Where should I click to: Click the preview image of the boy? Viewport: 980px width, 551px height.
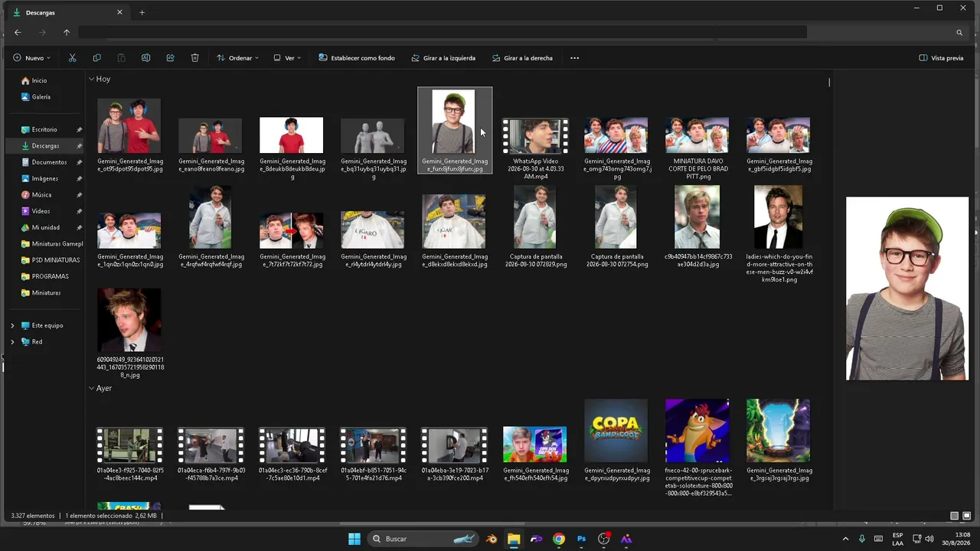click(x=907, y=289)
